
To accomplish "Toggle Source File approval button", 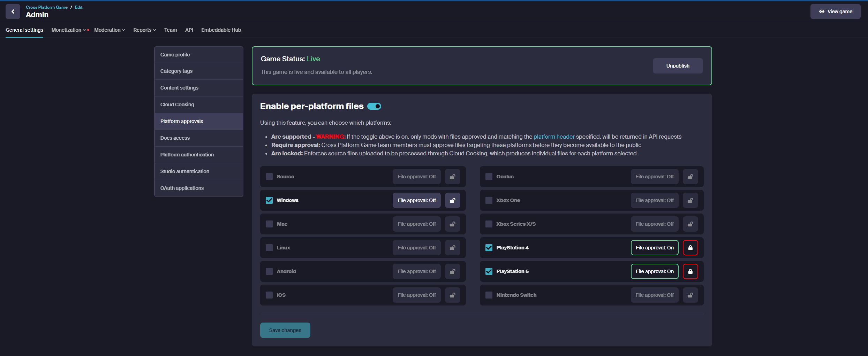I will pos(416,177).
